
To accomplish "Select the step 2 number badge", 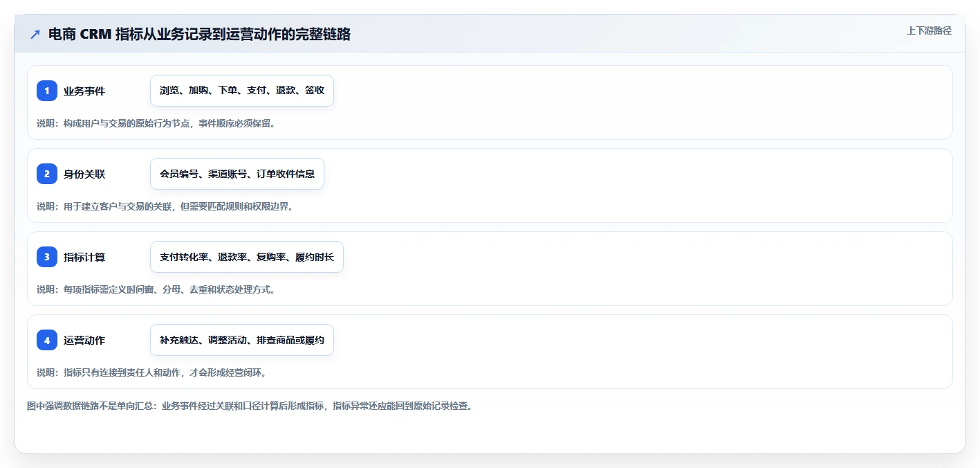I will click(47, 174).
